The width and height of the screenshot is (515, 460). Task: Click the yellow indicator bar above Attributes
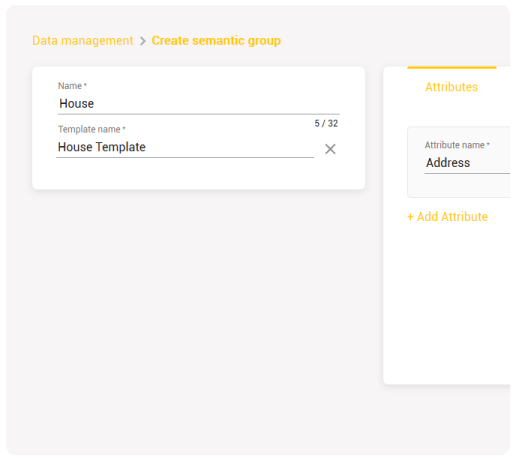pyautogui.click(x=452, y=68)
